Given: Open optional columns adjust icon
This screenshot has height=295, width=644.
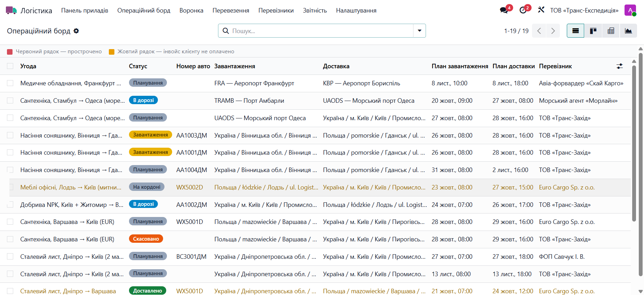Looking at the screenshot, I should pyautogui.click(x=620, y=66).
